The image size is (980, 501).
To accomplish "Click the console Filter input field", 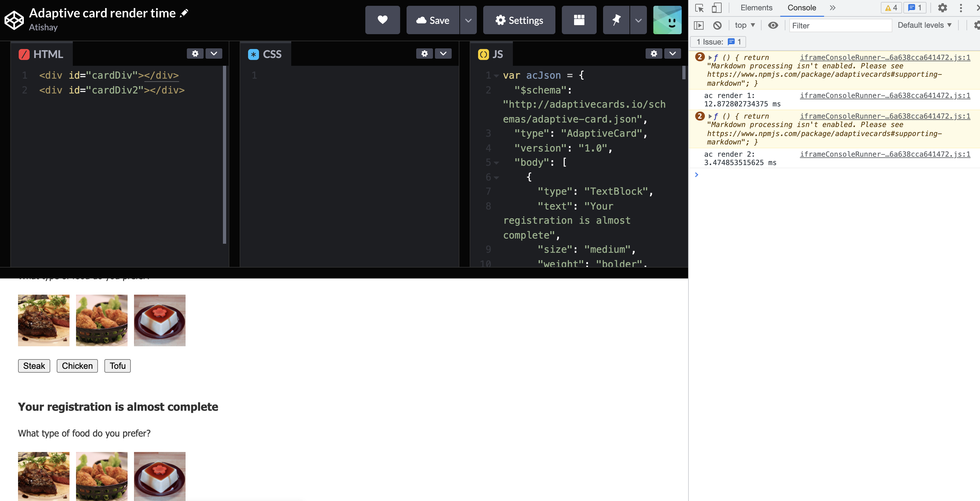I will pyautogui.click(x=840, y=25).
